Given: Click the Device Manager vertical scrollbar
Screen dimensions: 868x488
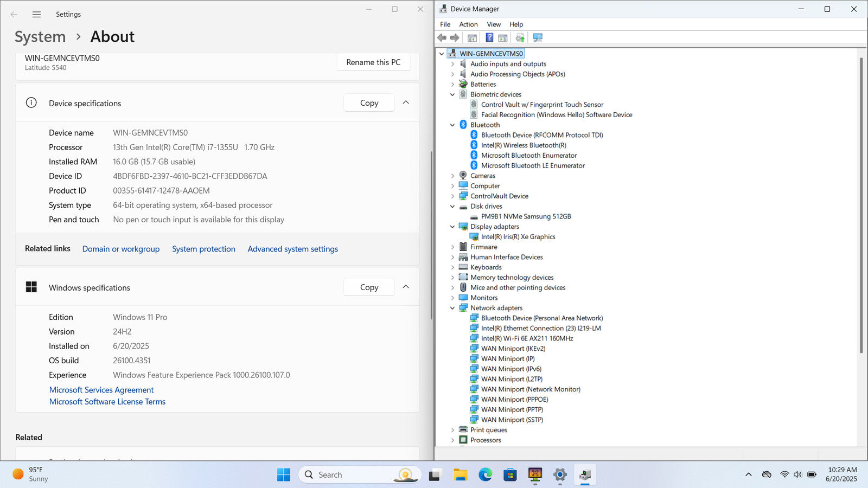Looking at the screenshot, I should (861, 206).
